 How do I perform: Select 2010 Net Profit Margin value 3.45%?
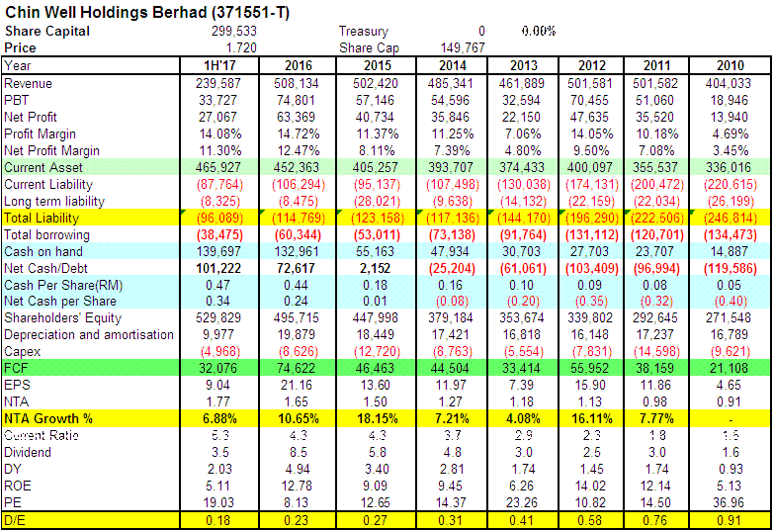pyautogui.click(x=730, y=150)
